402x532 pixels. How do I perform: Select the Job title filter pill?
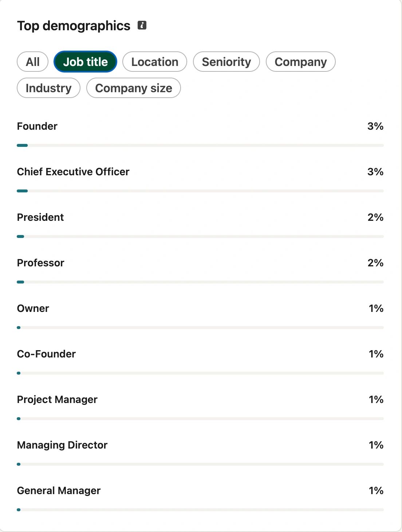pyautogui.click(x=86, y=62)
